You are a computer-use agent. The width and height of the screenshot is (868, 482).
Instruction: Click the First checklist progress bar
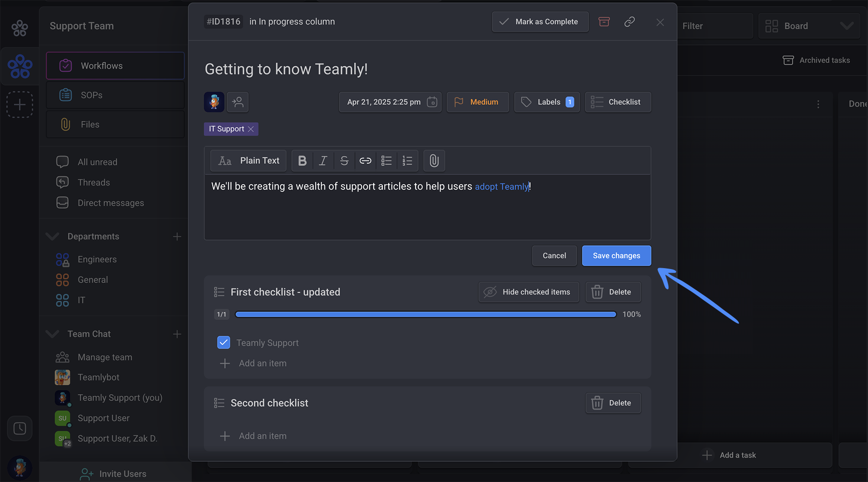[426, 314]
